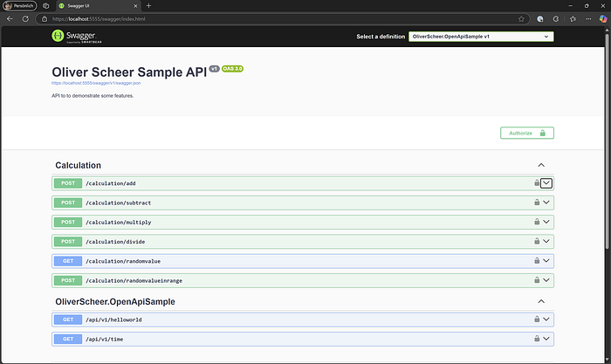This screenshot has width=611, height=364.
Task: Close the Swagger UI tab
Action: pyautogui.click(x=135, y=6)
